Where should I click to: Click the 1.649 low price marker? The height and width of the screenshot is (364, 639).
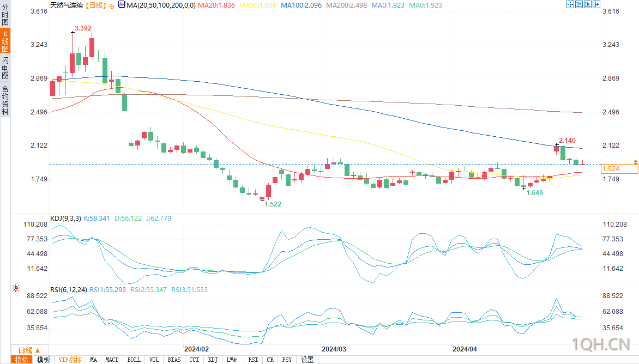[x=535, y=192]
